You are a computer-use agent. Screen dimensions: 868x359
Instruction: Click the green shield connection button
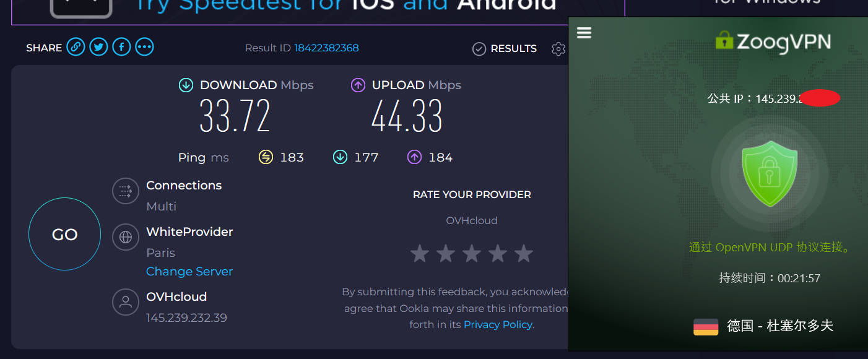[x=770, y=173]
